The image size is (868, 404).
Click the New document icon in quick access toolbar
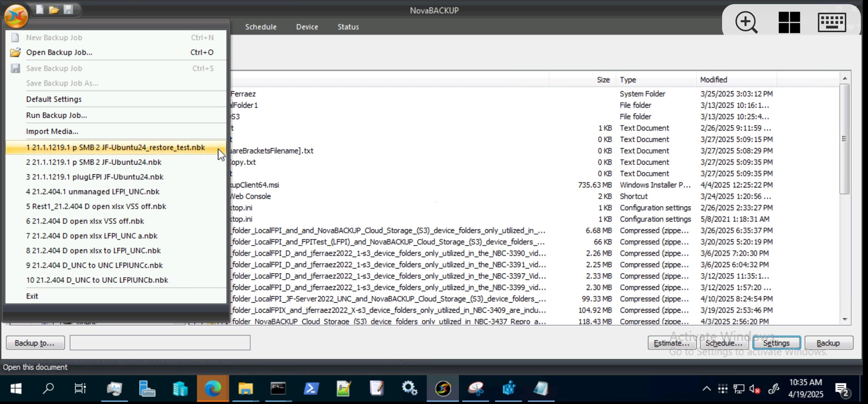click(x=40, y=9)
